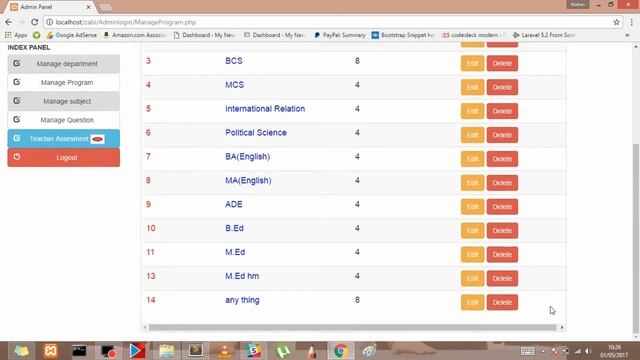Show more bookmarks overflow chevron

pyautogui.click(x=627, y=35)
